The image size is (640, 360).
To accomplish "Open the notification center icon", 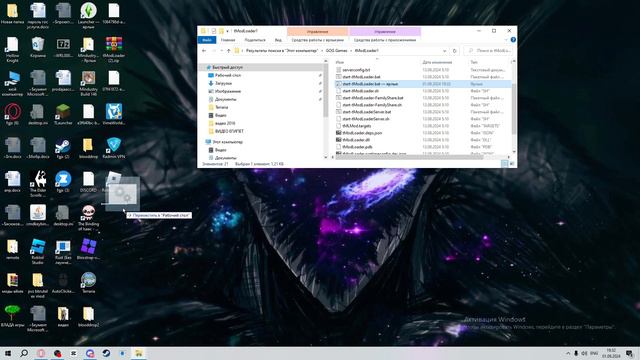I will pos(629,353).
